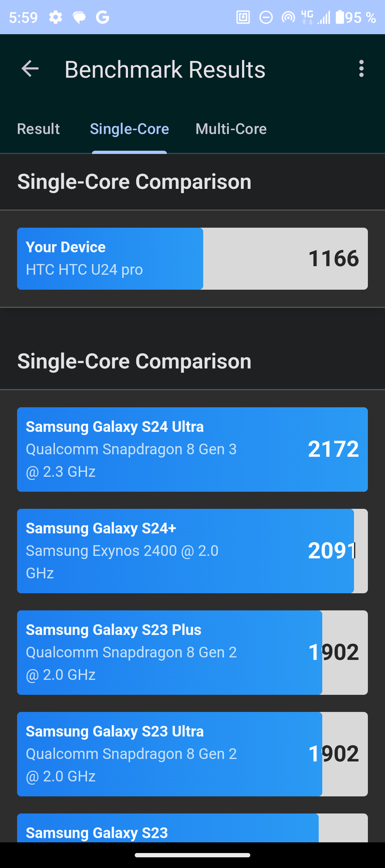
Task: Select the Samsung Galaxy S24+ result
Action: pyautogui.click(x=192, y=551)
